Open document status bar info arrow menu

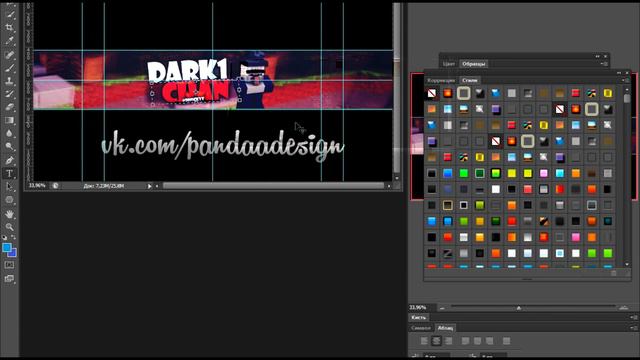click(x=149, y=186)
